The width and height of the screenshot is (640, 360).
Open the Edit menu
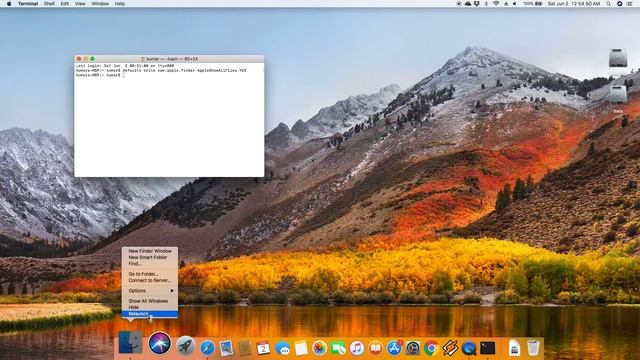pyautogui.click(x=64, y=4)
